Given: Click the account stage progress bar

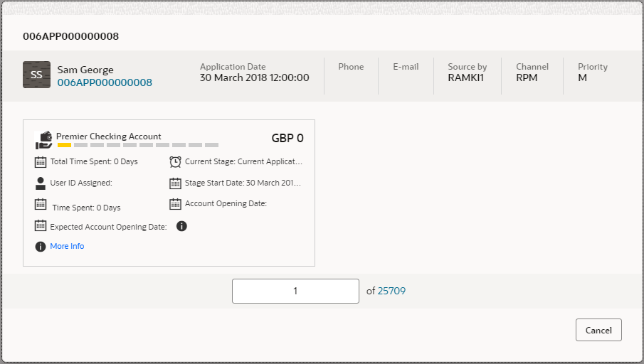Looking at the screenshot, I should (138, 145).
